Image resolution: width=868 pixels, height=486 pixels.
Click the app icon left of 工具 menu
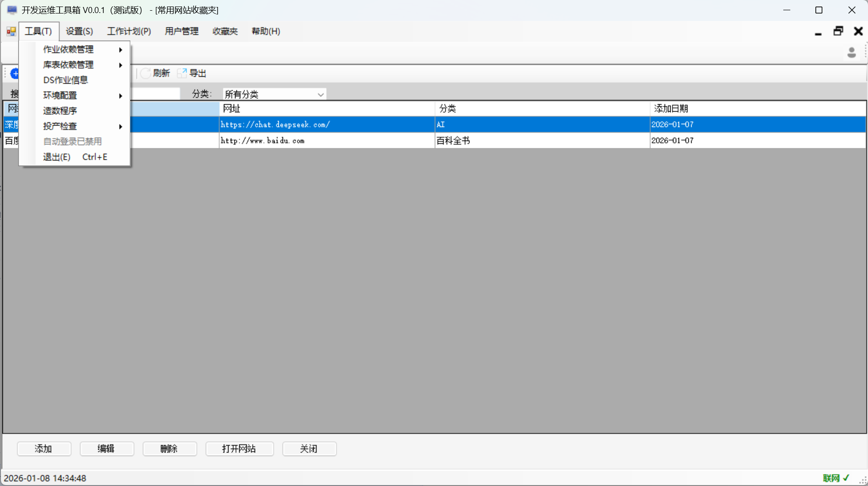pos(11,31)
